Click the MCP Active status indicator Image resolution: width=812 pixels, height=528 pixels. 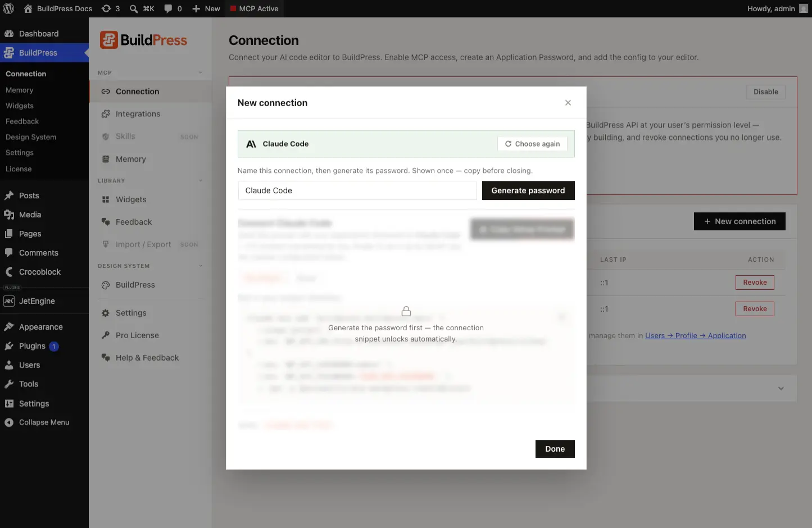coord(254,8)
